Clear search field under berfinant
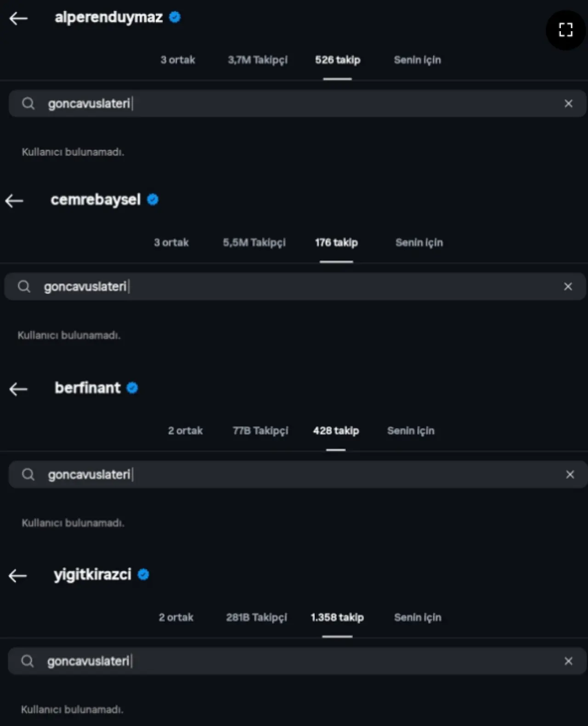 [x=570, y=475]
